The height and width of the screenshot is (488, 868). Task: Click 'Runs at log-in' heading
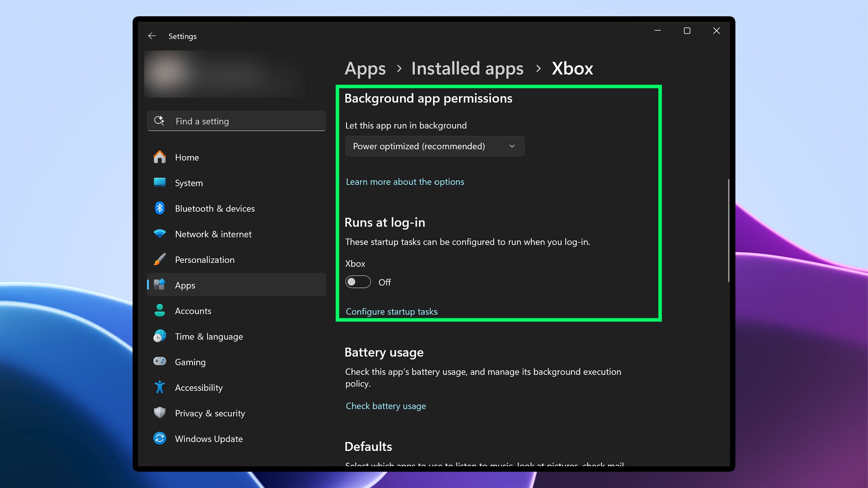385,222
